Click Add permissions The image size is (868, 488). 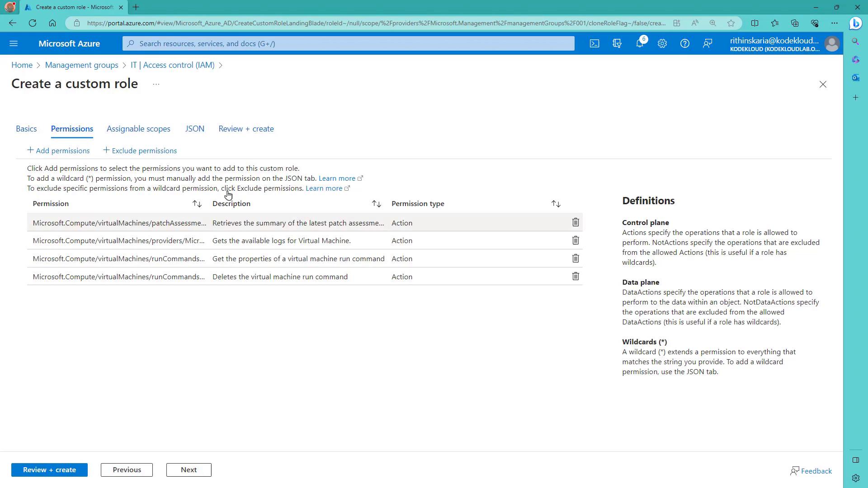point(58,150)
